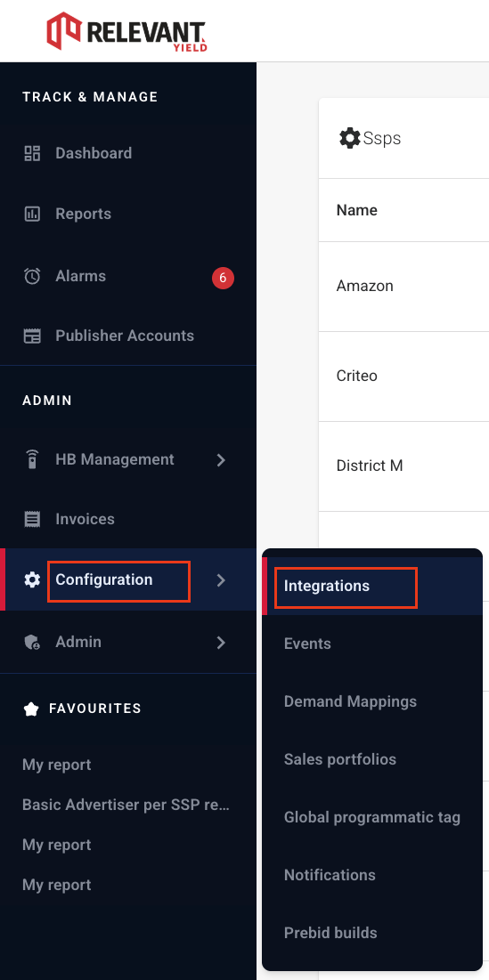
Task: Open the Amazon SSP row
Action: (403, 287)
